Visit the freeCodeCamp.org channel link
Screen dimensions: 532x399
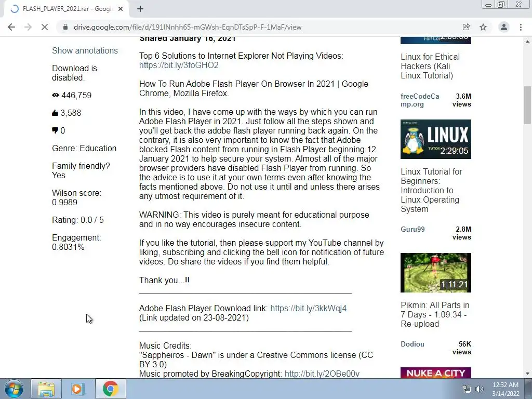(420, 100)
